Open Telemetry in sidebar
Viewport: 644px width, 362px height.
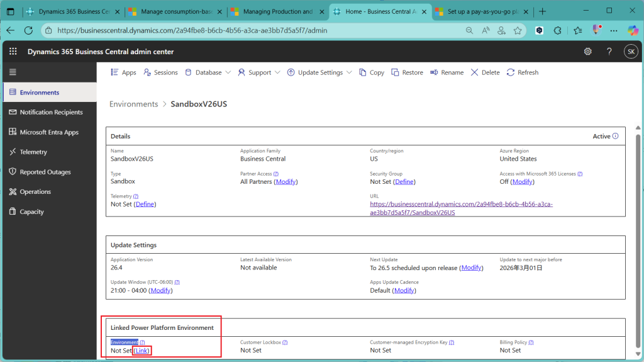[50, 152]
